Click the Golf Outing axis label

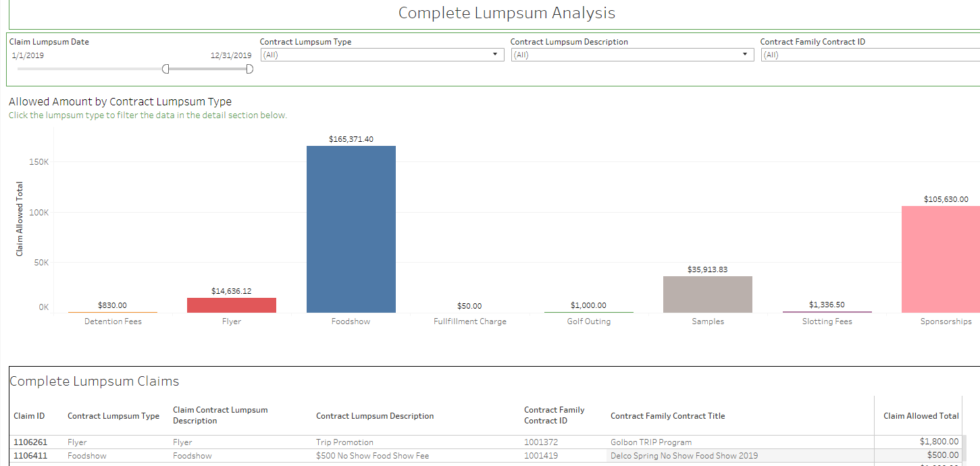[588, 321]
